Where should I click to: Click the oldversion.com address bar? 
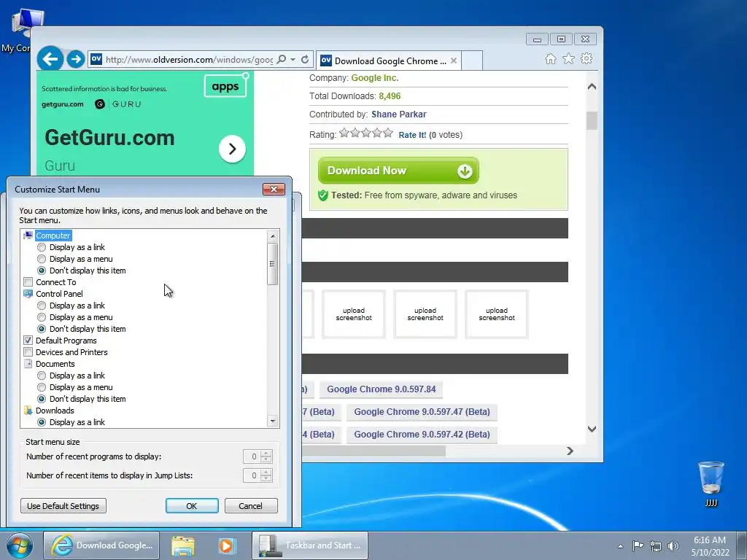(189, 60)
